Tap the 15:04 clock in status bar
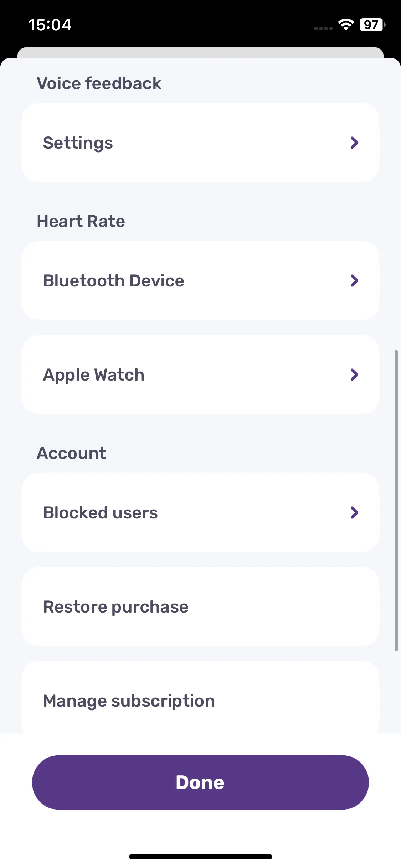This screenshot has height=868, width=401. point(50,25)
